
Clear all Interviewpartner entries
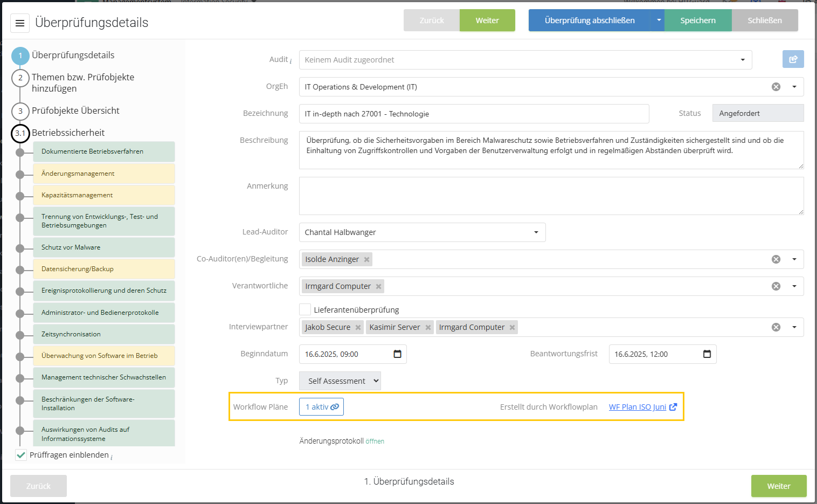(x=776, y=327)
